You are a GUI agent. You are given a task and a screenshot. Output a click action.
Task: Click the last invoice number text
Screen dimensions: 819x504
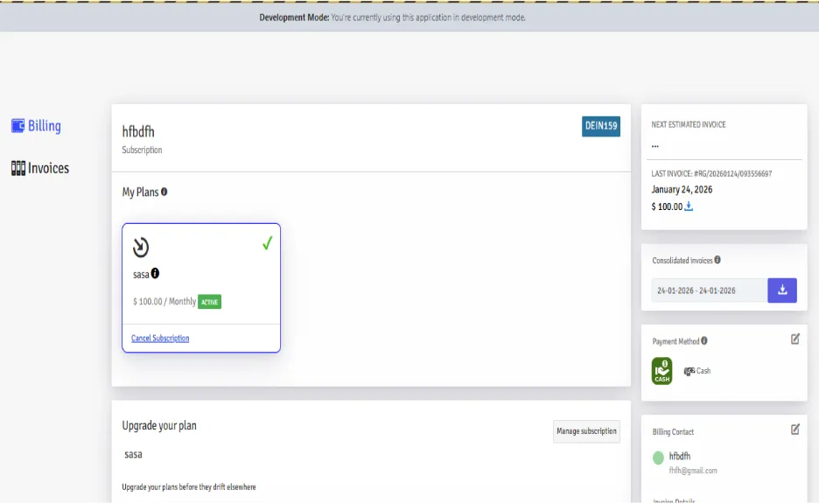711,173
